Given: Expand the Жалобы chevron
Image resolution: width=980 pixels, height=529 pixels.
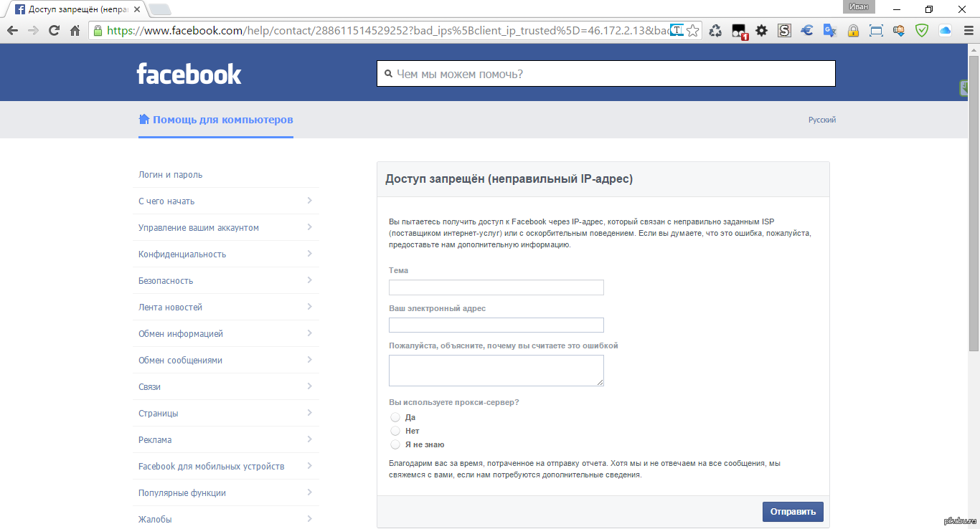Looking at the screenshot, I should point(309,519).
